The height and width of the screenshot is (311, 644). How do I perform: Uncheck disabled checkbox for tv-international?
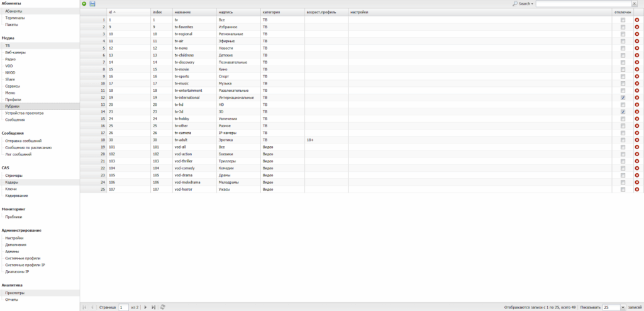(x=623, y=98)
